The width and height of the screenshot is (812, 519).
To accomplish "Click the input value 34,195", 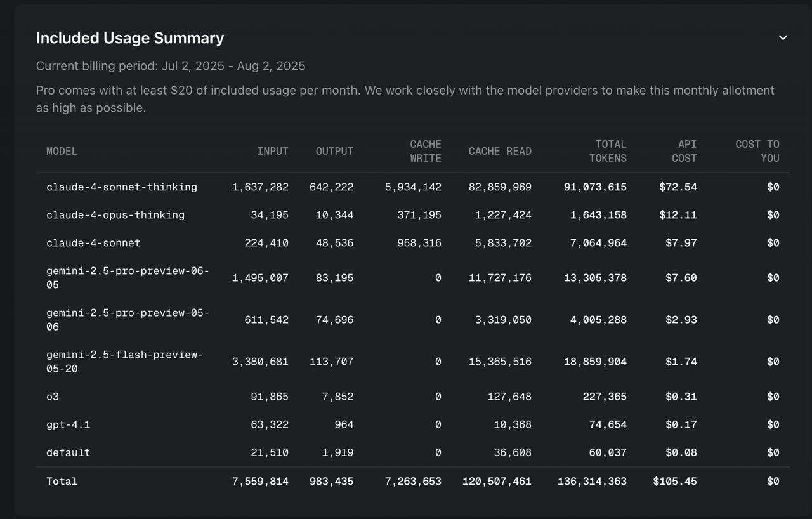I will point(270,215).
